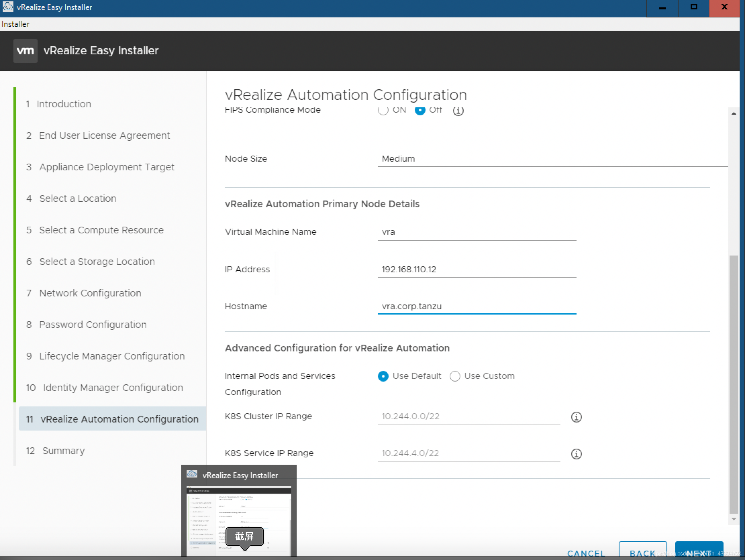Select FIPS Compliance Mode ON radio
745x560 pixels.
pyautogui.click(x=383, y=110)
